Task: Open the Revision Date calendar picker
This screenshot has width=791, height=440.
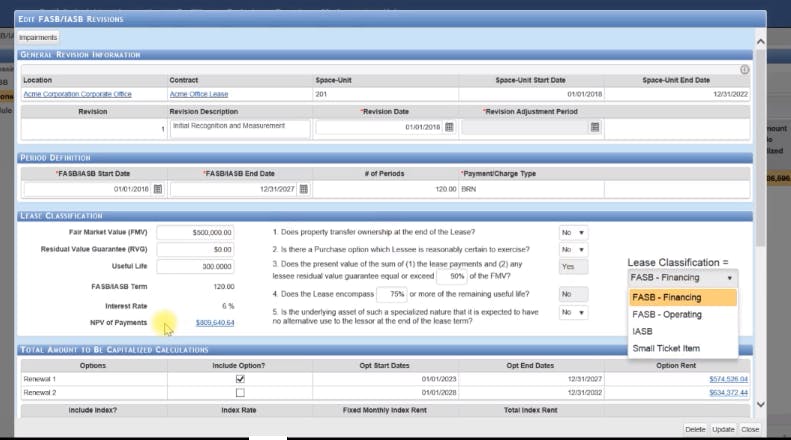Action: click(x=449, y=127)
